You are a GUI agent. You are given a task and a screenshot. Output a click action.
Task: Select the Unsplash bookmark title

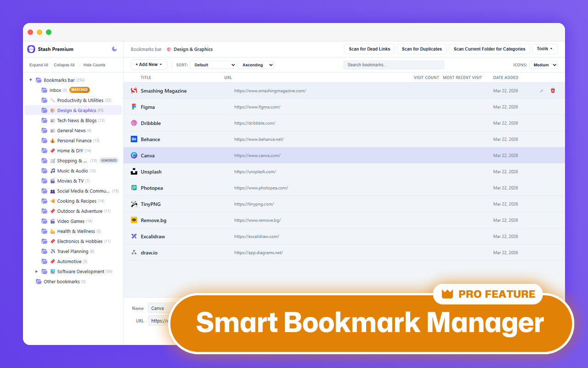(x=151, y=172)
